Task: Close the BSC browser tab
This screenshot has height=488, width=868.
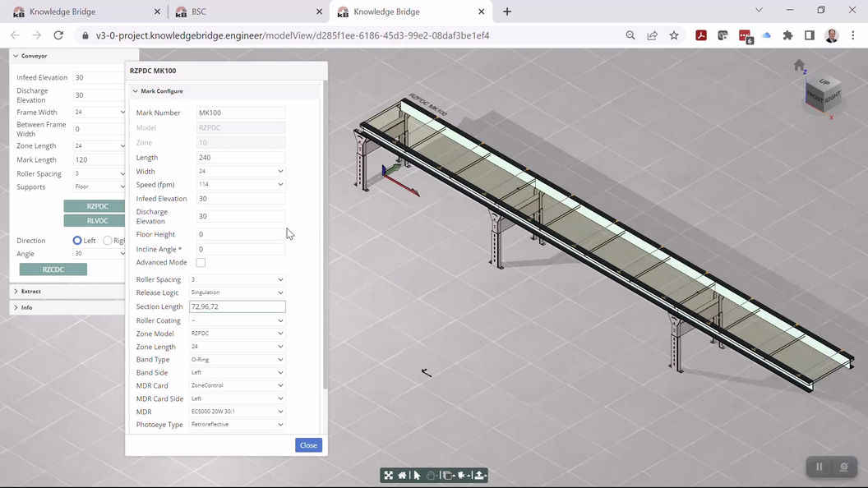Action: tap(320, 12)
